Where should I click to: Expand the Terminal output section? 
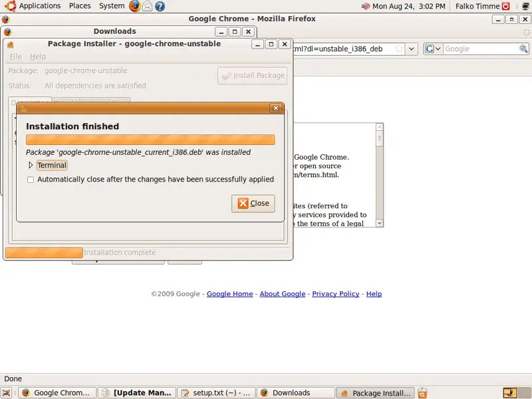click(x=31, y=165)
